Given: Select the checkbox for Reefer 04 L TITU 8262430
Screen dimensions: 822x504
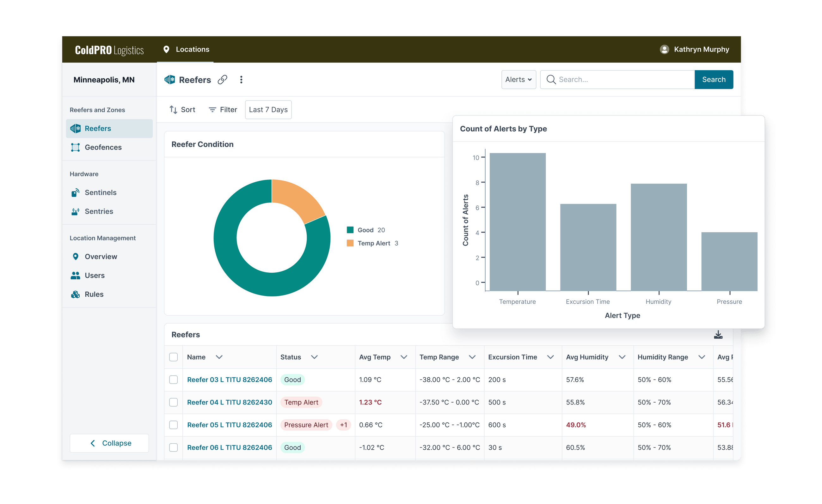Looking at the screenshot, I should 174,402.
